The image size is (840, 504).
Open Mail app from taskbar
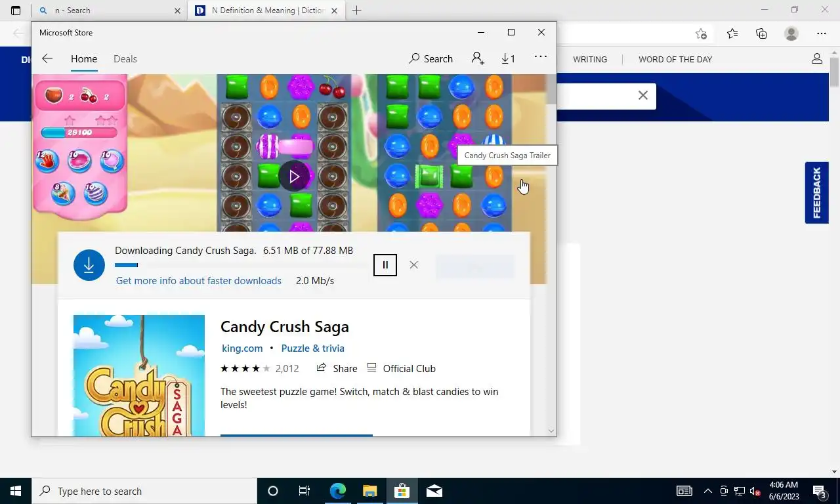point(434,491)
